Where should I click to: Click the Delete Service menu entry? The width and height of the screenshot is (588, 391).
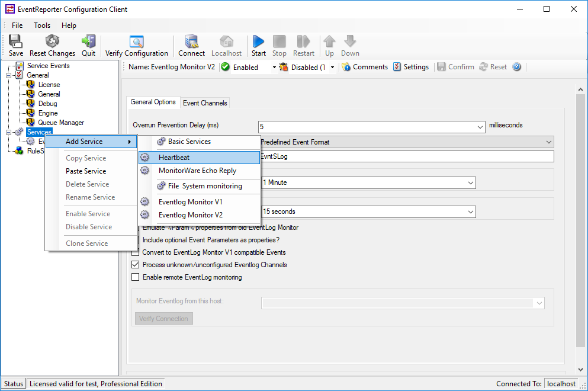click(x=91, y=184)
